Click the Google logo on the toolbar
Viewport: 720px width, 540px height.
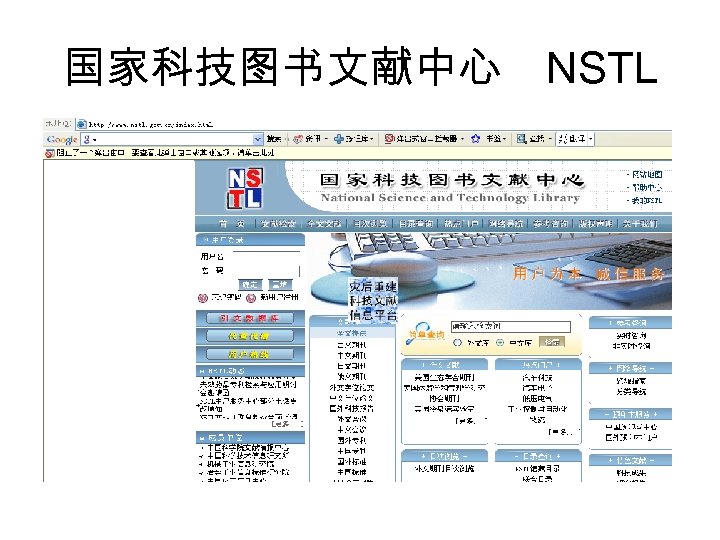62,139
